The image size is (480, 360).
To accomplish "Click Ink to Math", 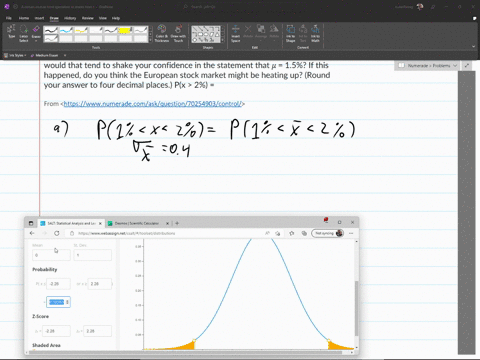I will coord(315,33).
